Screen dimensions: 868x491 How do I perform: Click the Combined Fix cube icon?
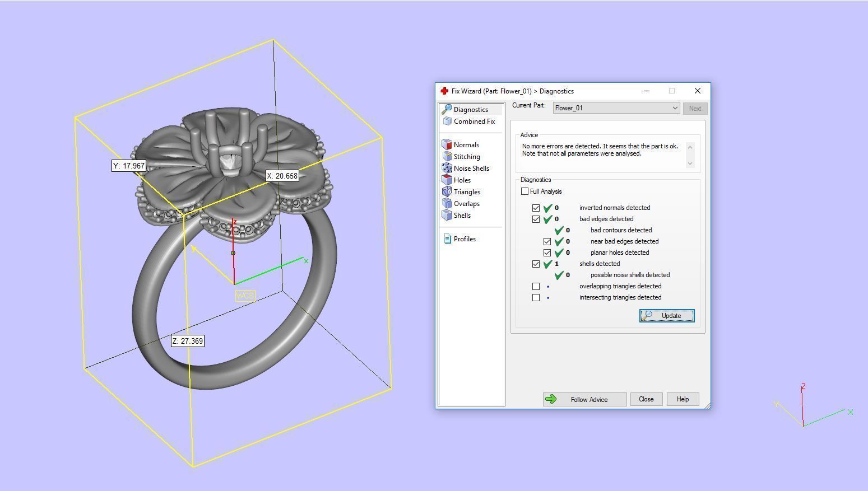(x=447, y=121)
